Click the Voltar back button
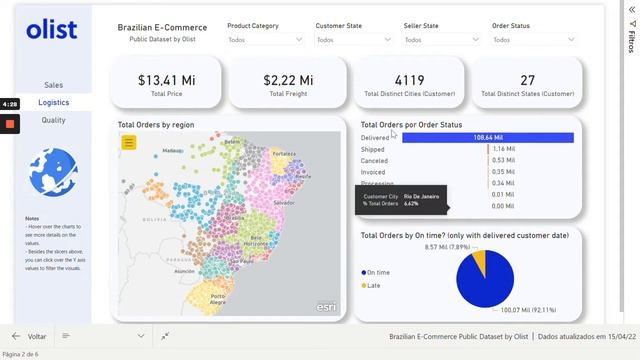The width and height of the screenshot is (640, 360). point(29,336)
